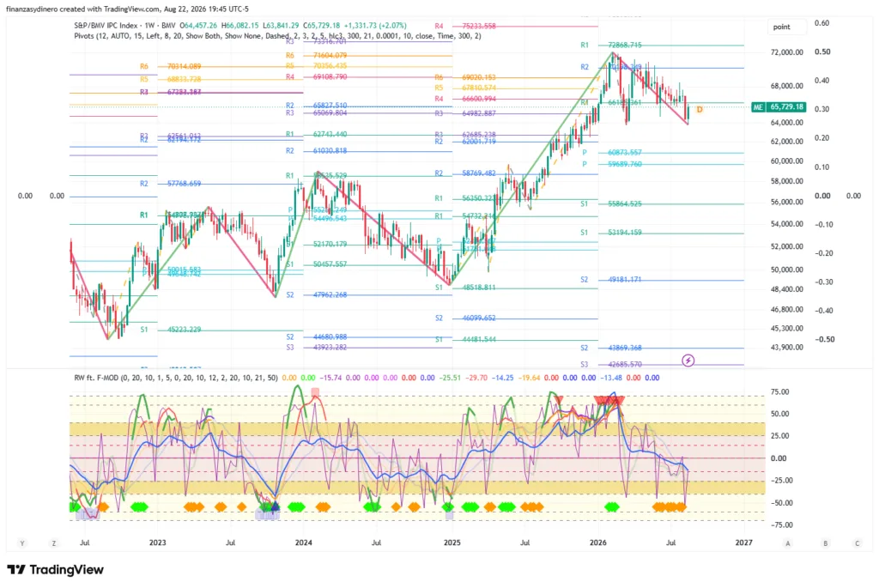Image resolution: width=879 pixels, height=588 pixels.
Task: Click the Pivots indicator legend line
Action: pyautogui.click(x=277, y=36)
